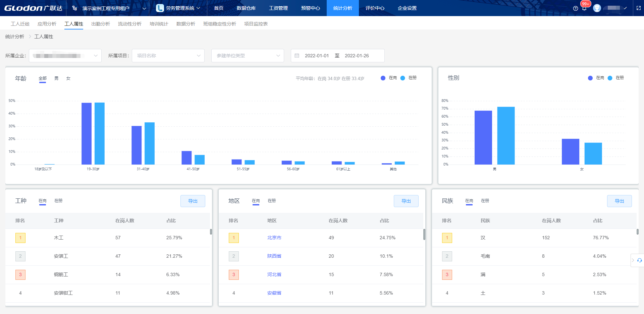Select 男 filter in the age chart
This screenshot has height=314, width=644.
(56, 78)
